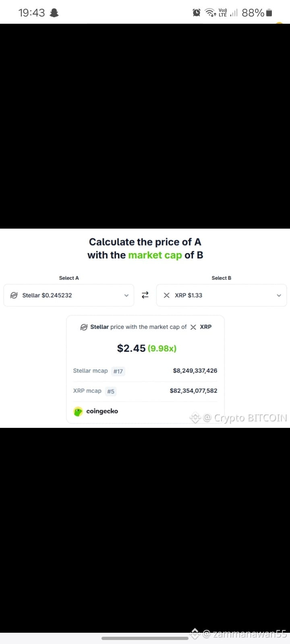This screenshot has width=290, height=644.
Task: Swap coins A and B arrows icon
Action: [145, 295]
